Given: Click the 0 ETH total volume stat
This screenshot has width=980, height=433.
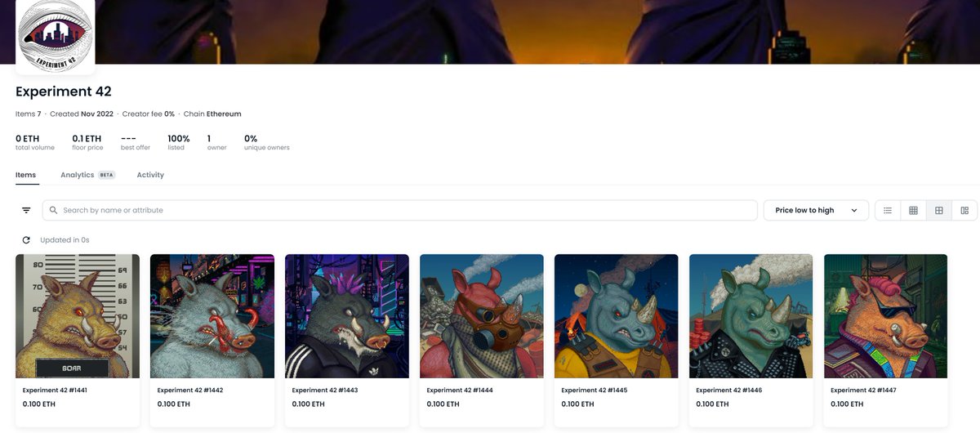Looking at the screenshot, I should [x=35, y=143].
